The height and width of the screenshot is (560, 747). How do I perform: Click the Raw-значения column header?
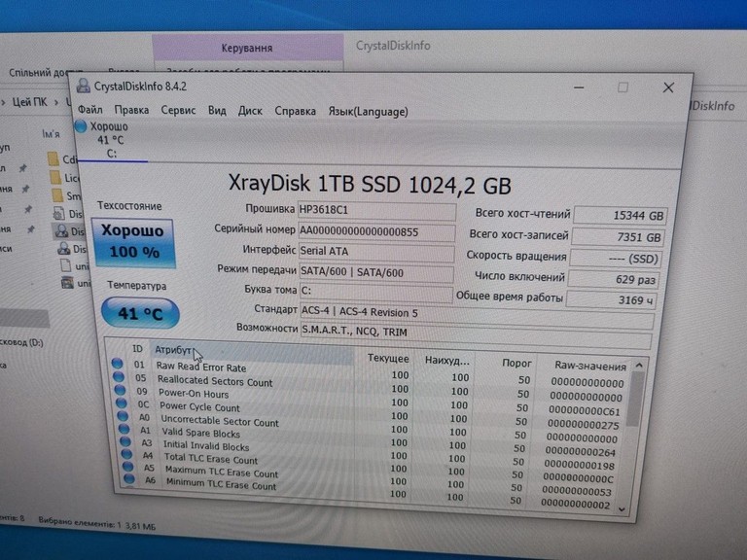[589, 366]
